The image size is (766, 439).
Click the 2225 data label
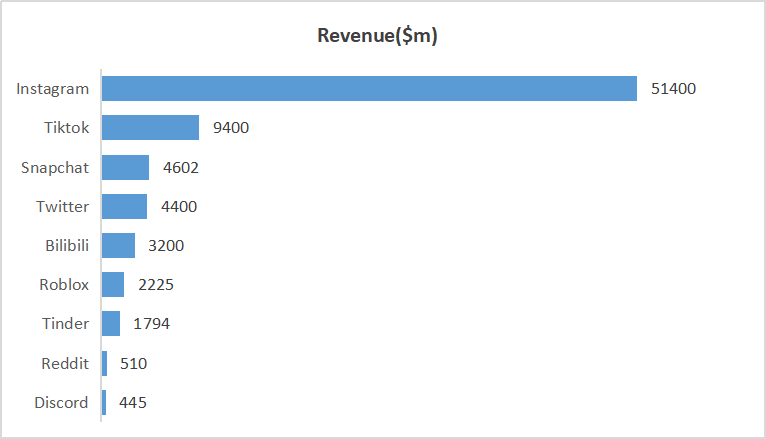pos(156,285)
